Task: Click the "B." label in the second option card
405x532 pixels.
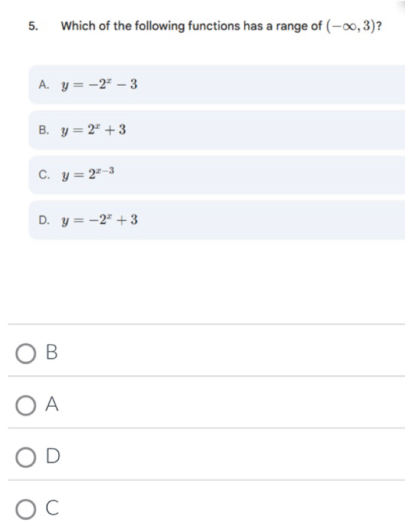Action: (43, 130)
